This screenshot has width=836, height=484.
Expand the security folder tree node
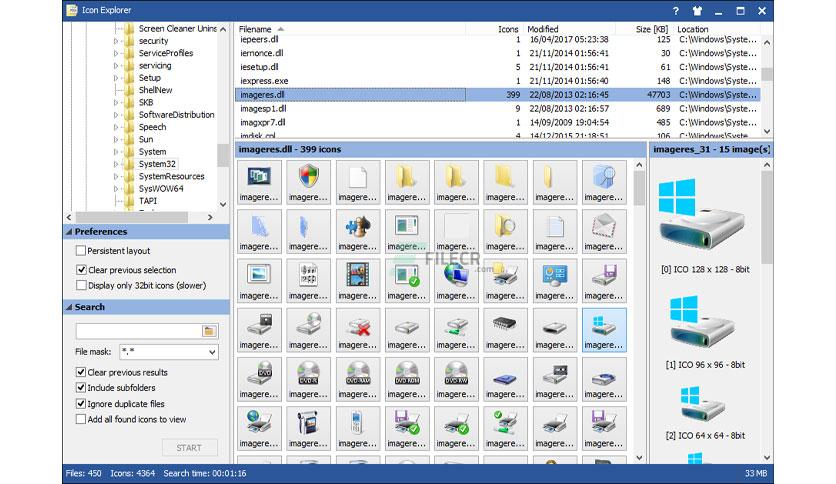pyautogui.click(x=116, y=41)
